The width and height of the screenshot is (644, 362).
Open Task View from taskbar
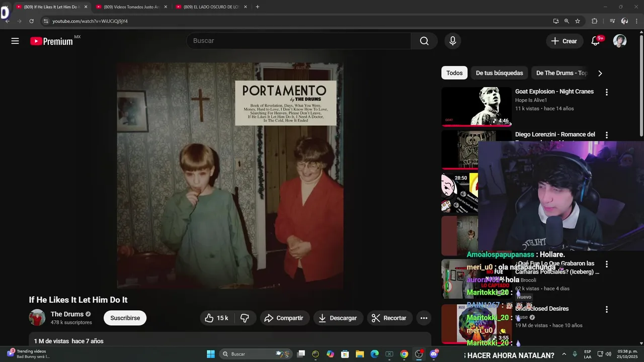click(x=301, y=354)
